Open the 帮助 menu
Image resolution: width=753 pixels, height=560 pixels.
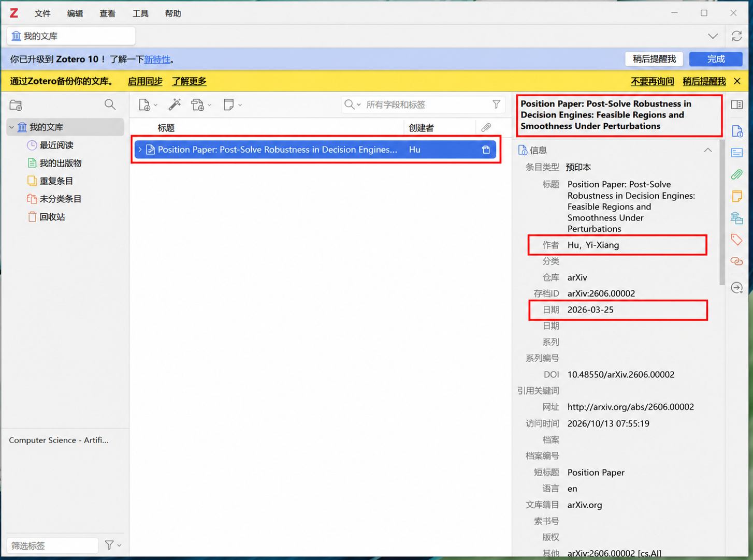coord(173,13)
